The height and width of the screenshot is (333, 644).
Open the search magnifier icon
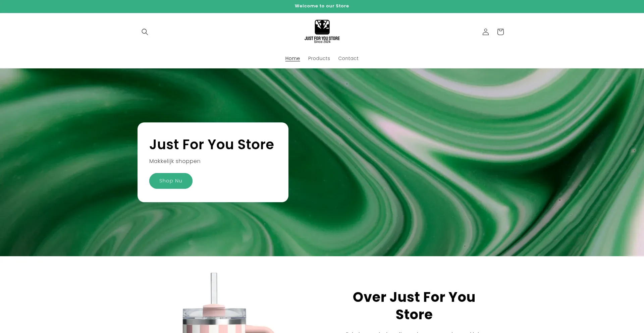coord(145,32)
